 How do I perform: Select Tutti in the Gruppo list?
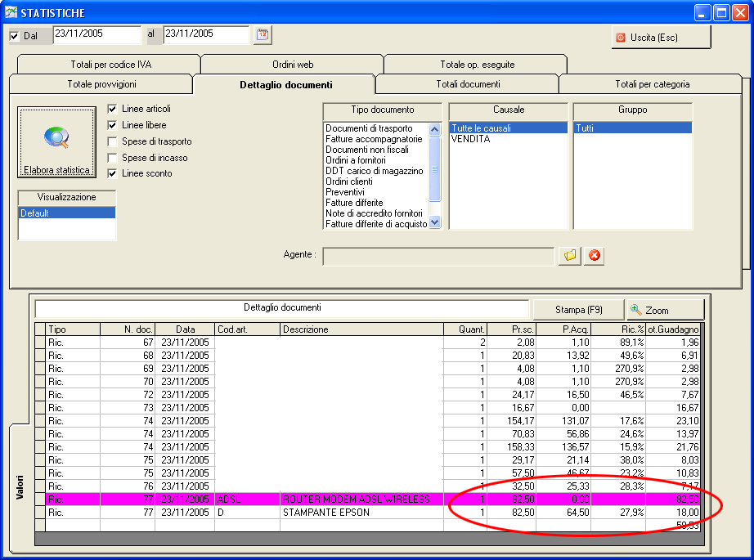633,128
